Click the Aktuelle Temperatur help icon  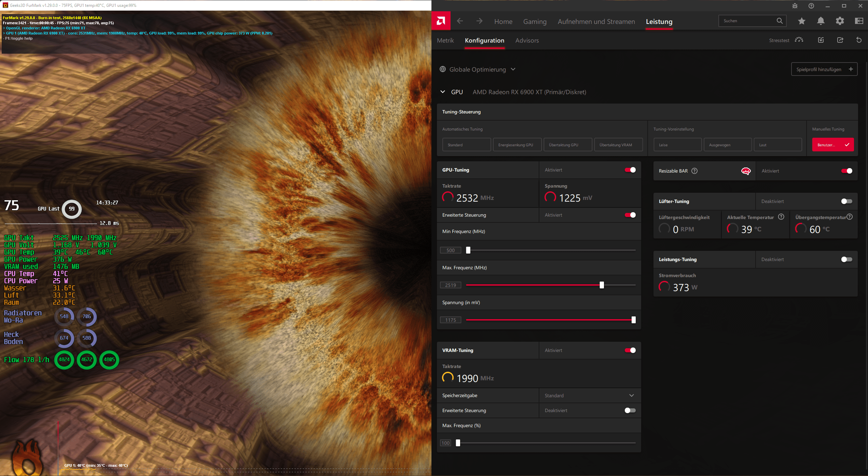point(781,217)
